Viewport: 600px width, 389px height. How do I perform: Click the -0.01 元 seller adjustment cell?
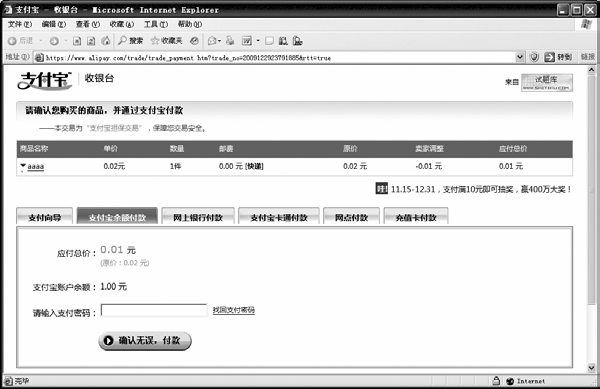click(429, 166)
